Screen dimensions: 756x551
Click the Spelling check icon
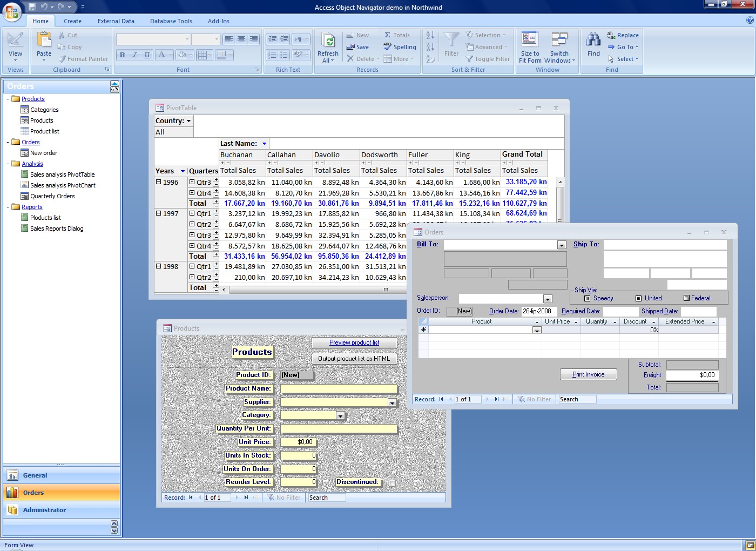tap(387, 46)
